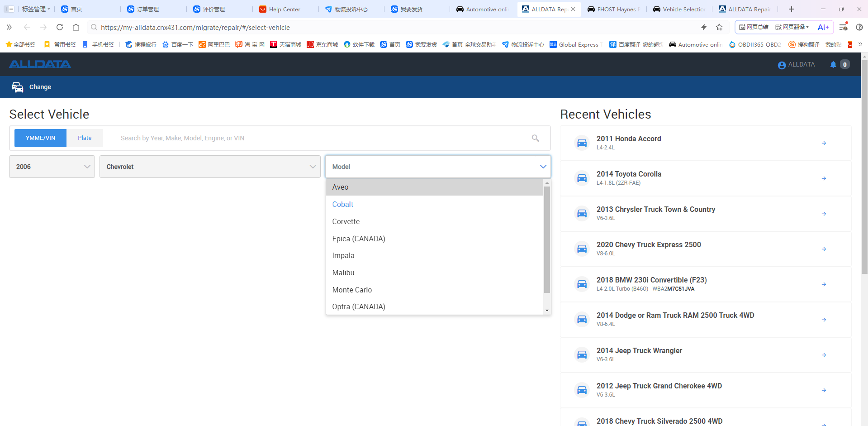Focus the Year, Make, Model search field
This screenshot has height=426, width=868.
pos(321,138)
